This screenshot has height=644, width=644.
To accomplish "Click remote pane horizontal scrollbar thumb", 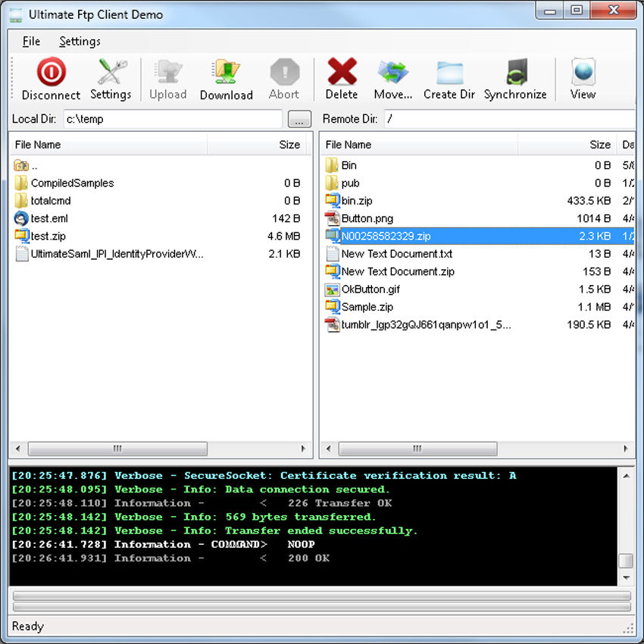I will tap(417, 449).
